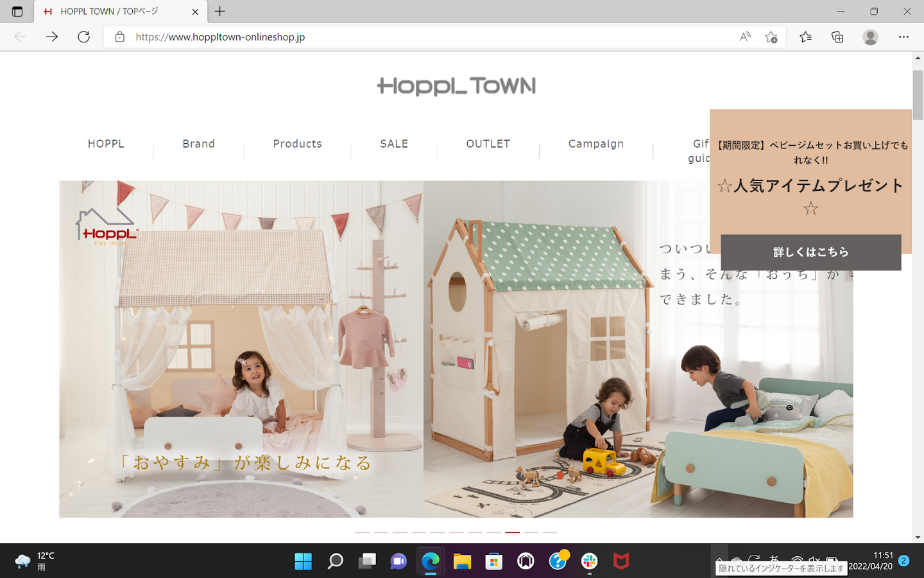Open the tab actions menu icon
924x578 pixels.
pos(17,12)
